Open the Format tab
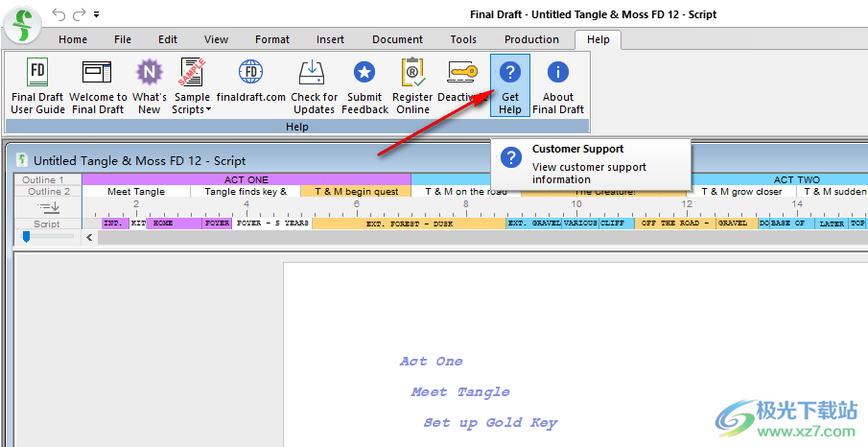868x447 pixels. (271, 39)
